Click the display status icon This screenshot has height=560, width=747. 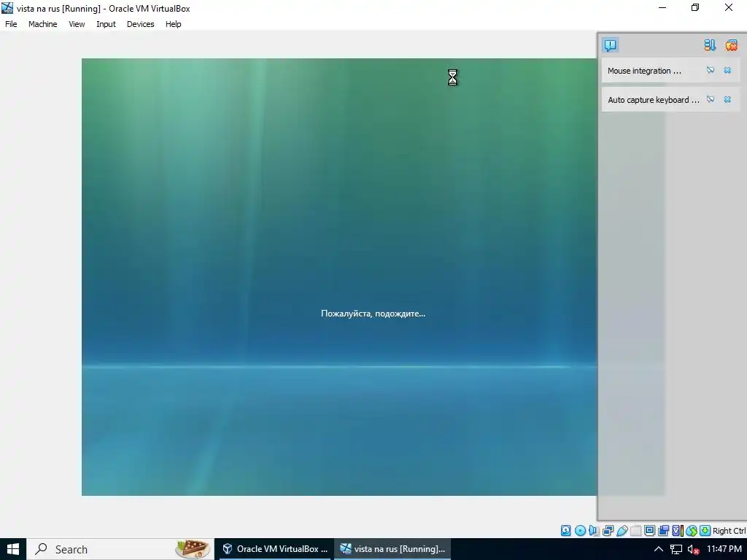pyautogui.click(x=649, y=531)
